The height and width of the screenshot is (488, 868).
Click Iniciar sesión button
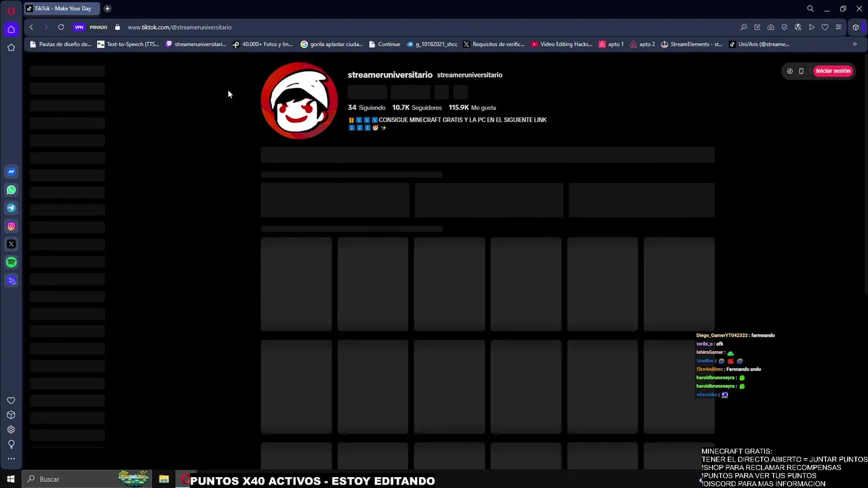(833, 70)
